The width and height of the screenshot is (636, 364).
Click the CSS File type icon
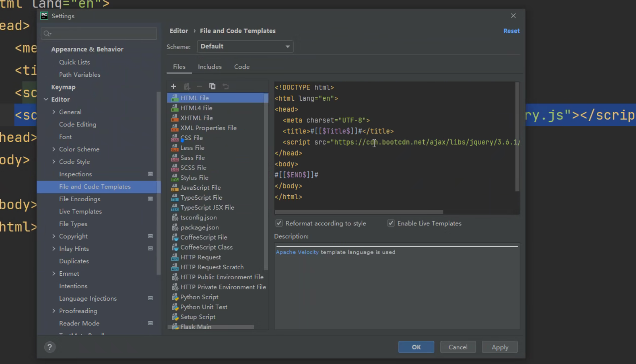pos(175,138)
